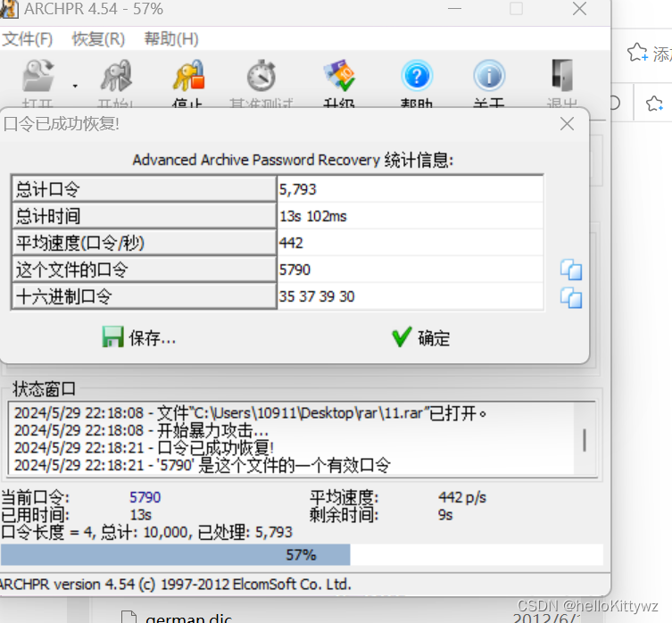672x623 pixels.
Task: Click the 十六进制口令 label
Action: 144,296
